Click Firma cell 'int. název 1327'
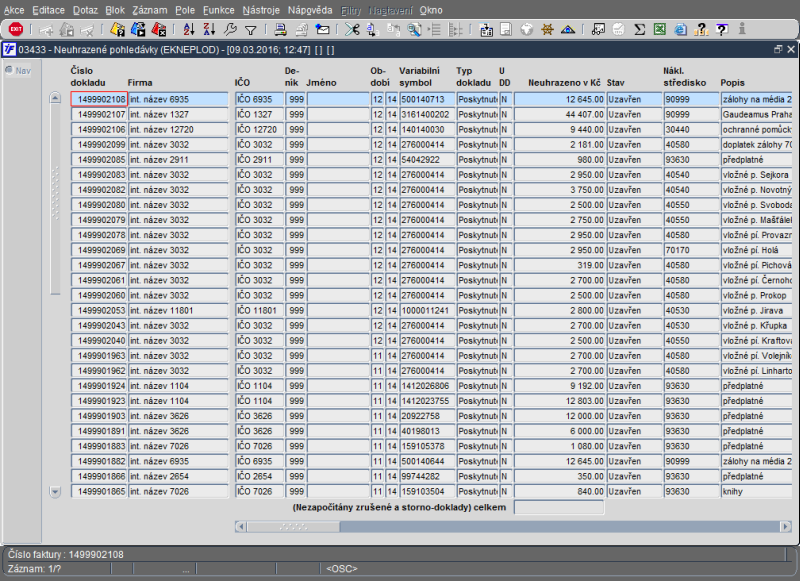800x581 pixels. [178, 114]
